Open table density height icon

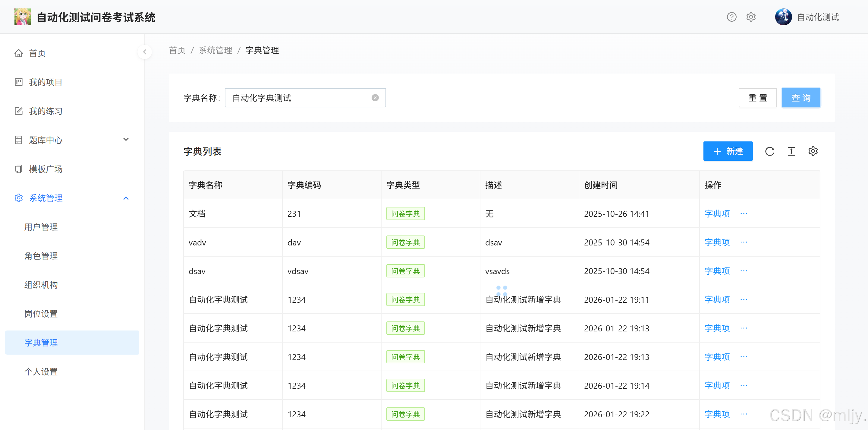point(791,151)
